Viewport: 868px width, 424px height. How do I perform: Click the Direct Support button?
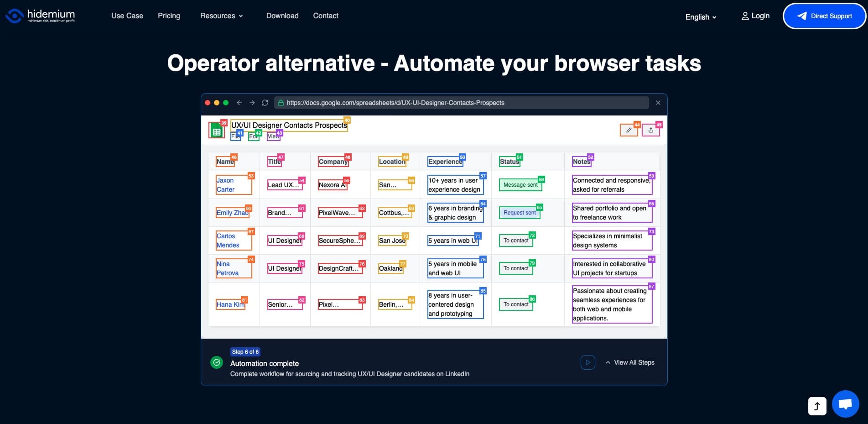coord(824,16)
